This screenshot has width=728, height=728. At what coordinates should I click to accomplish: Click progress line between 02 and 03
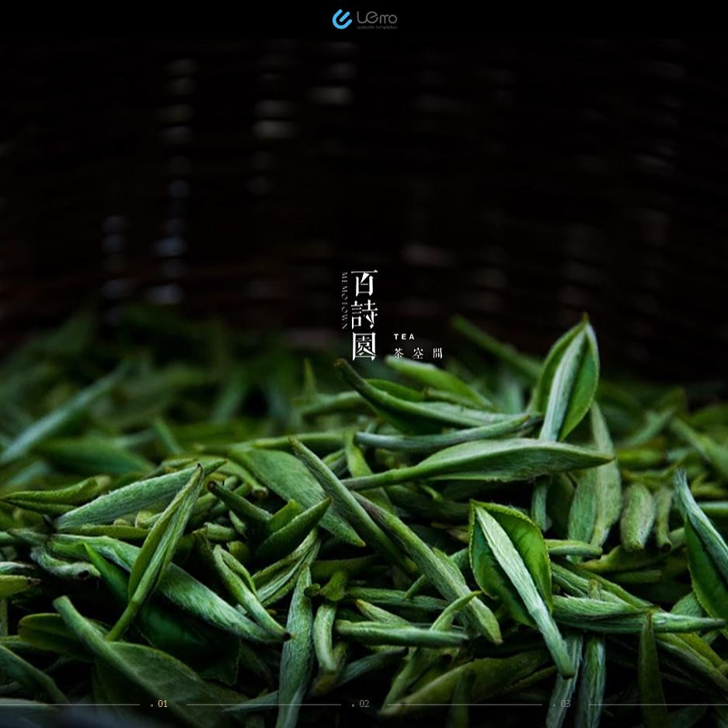point(465,705)
